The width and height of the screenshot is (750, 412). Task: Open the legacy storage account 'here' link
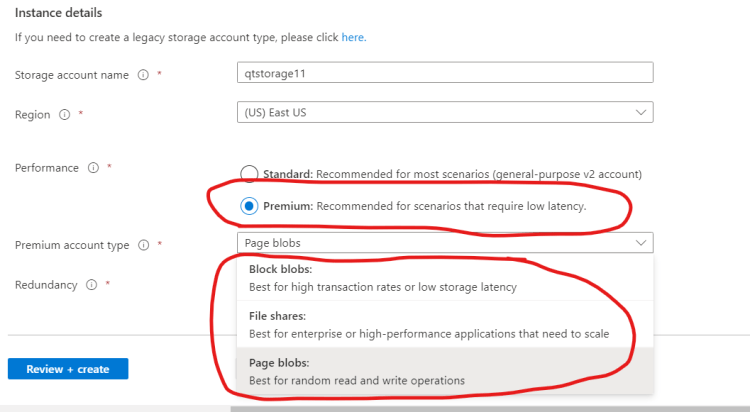tap(353, 37)
